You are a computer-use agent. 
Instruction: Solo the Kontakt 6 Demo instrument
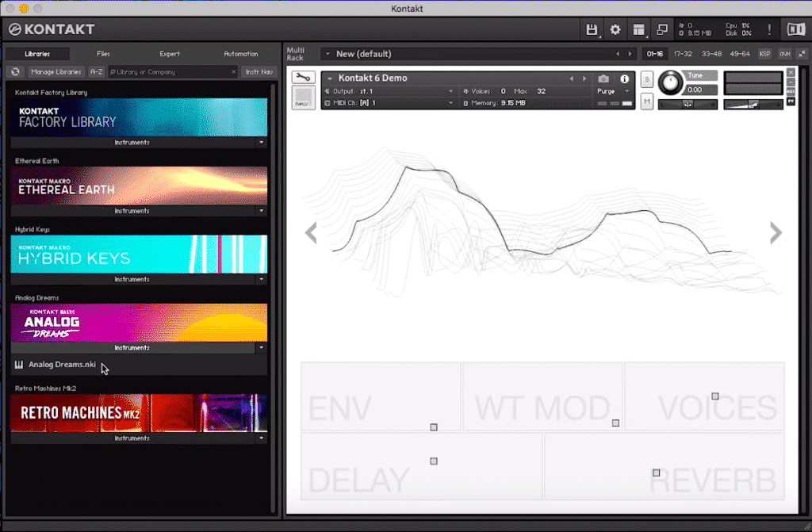pyautogui.click(x=647, y=80)
